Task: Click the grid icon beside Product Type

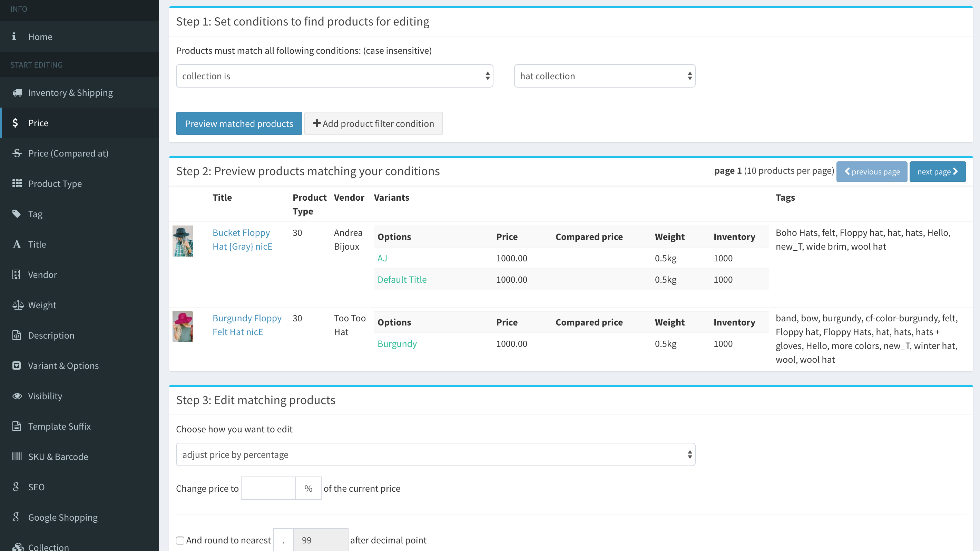Action: [17, 183]
